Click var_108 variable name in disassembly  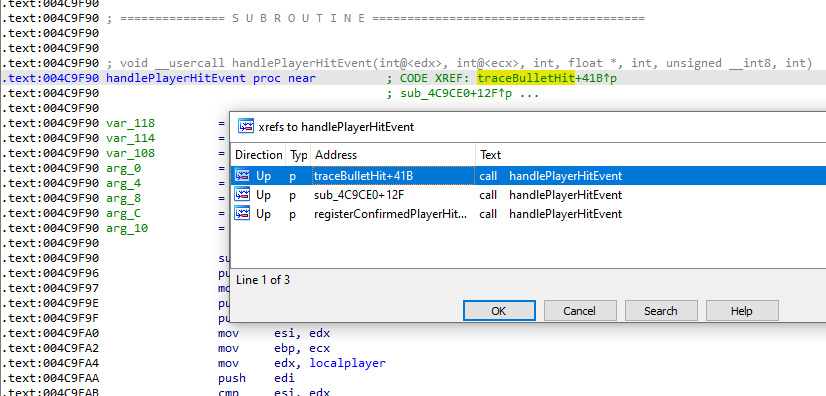click(x=131, y=154)
